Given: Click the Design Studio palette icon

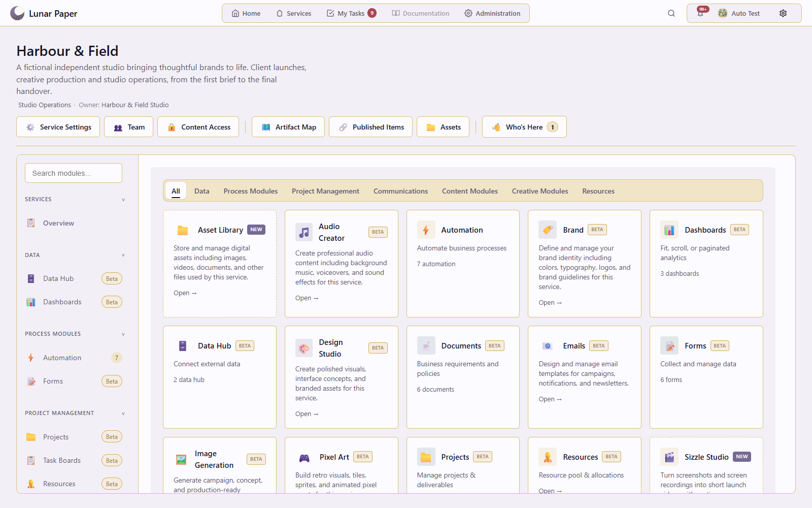Looking at the screenshot, I should (304, 348).
